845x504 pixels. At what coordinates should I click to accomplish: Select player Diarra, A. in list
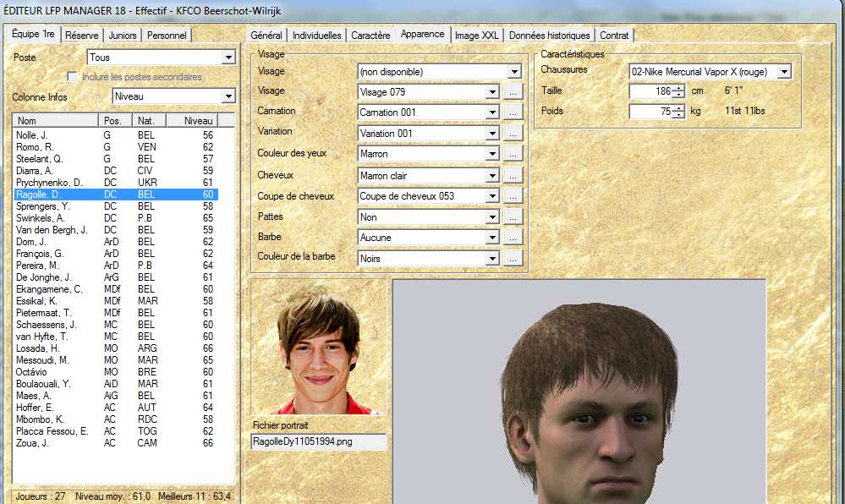[116, 171]
